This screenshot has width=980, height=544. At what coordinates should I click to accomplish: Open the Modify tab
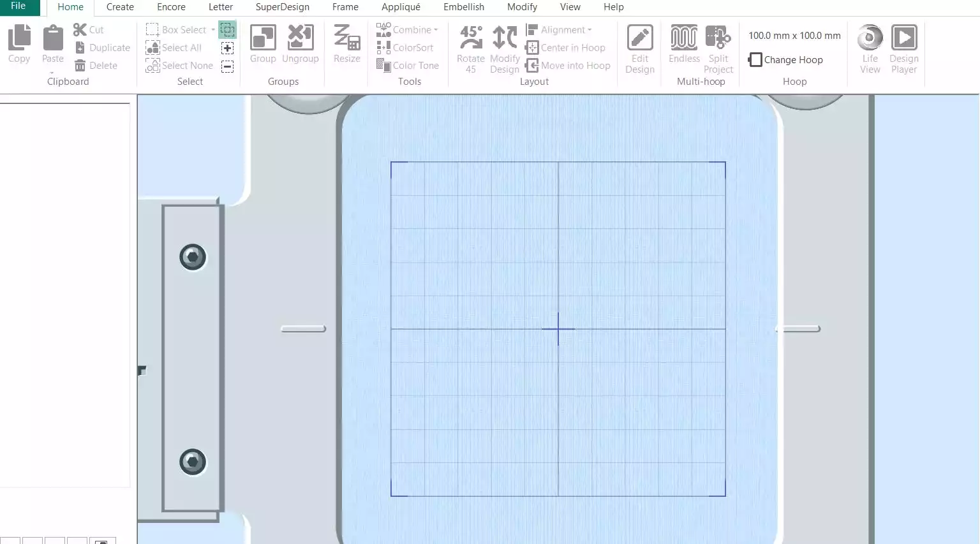pos(522,7)
